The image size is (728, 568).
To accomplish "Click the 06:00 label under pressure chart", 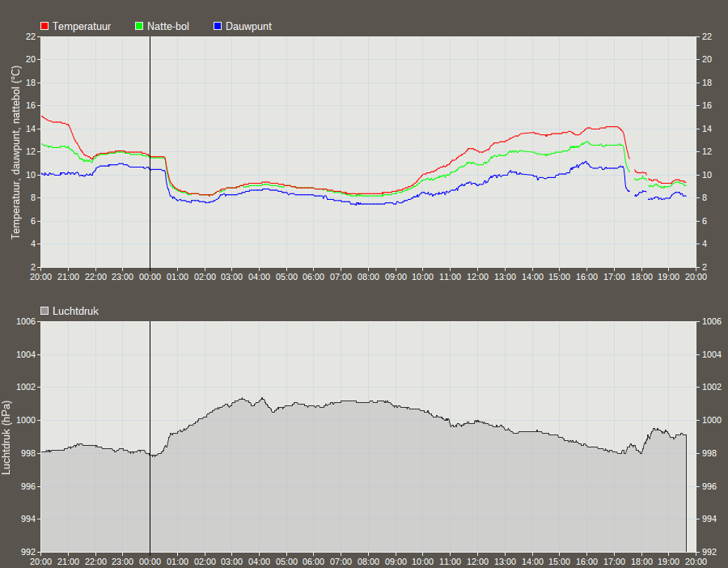I will (313, 562).
